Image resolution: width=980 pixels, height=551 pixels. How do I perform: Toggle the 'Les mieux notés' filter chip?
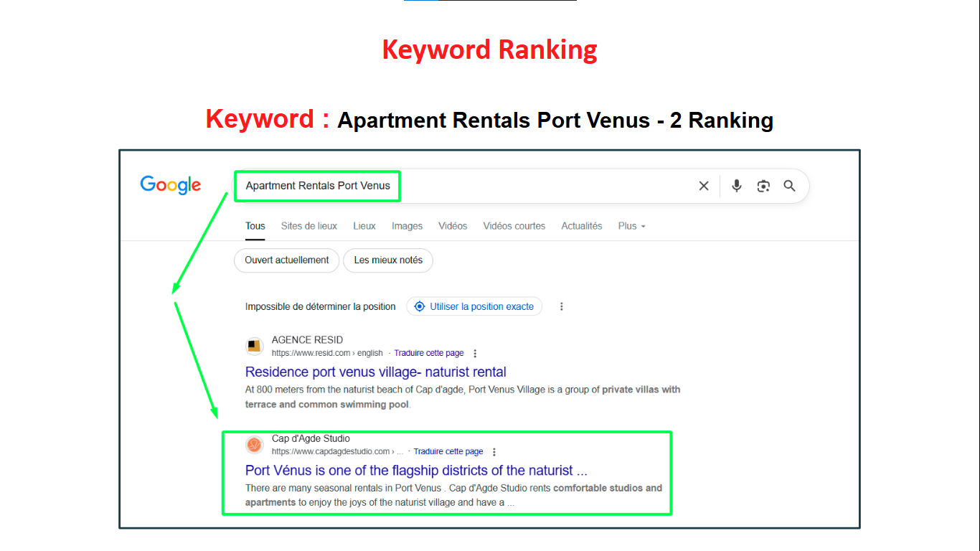[388, 260]
